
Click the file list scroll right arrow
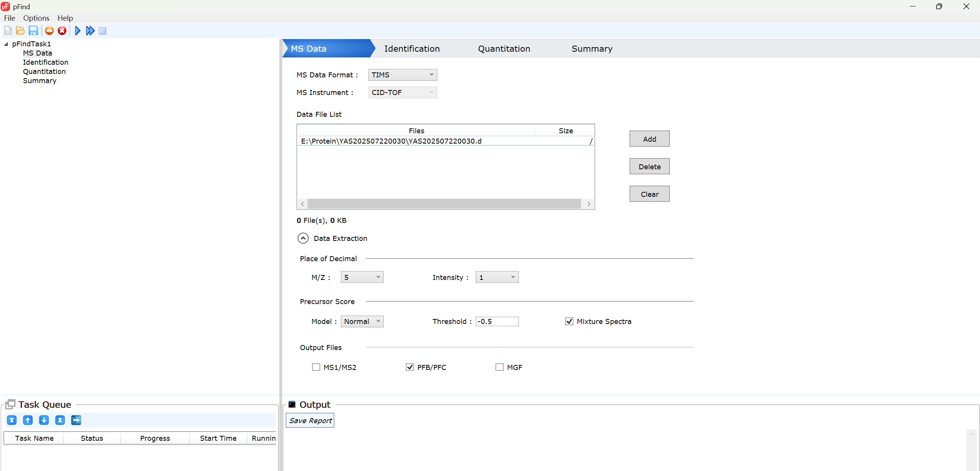pos(589,204)
